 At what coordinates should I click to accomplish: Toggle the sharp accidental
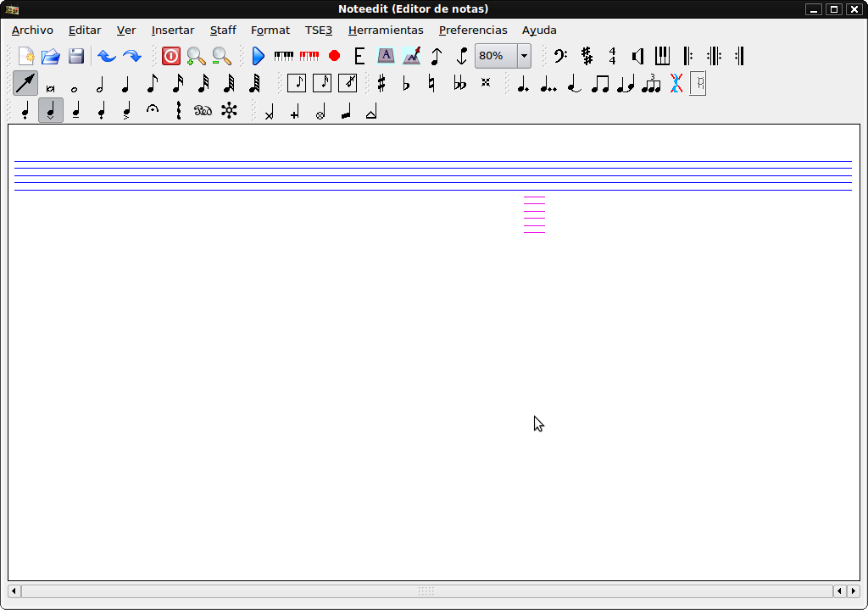[x=381, y=84]
